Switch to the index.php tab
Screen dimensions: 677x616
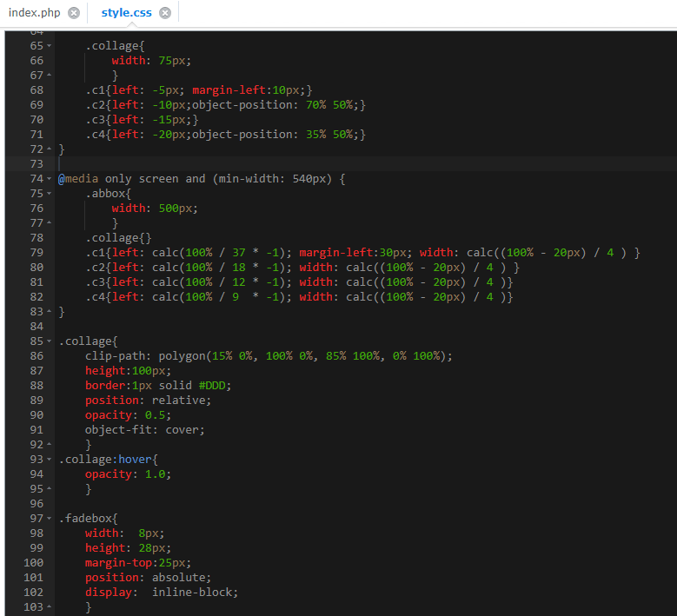click(x=34, y=12)
